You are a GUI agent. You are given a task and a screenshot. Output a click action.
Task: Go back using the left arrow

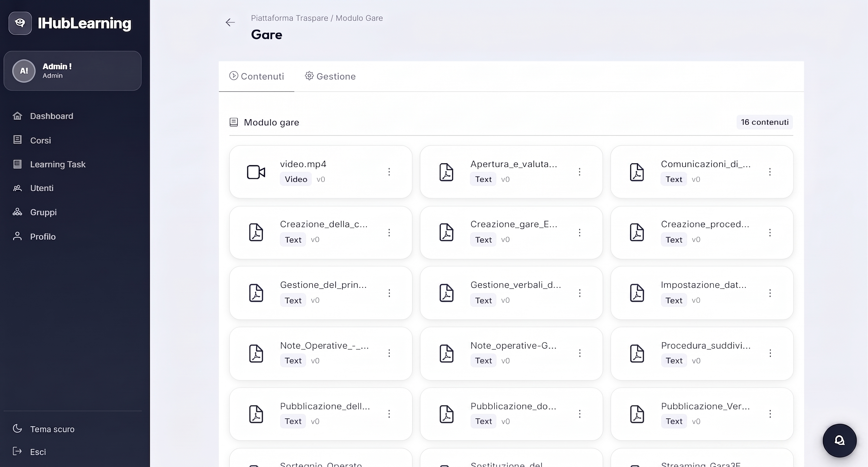click(x=230, y=22)
